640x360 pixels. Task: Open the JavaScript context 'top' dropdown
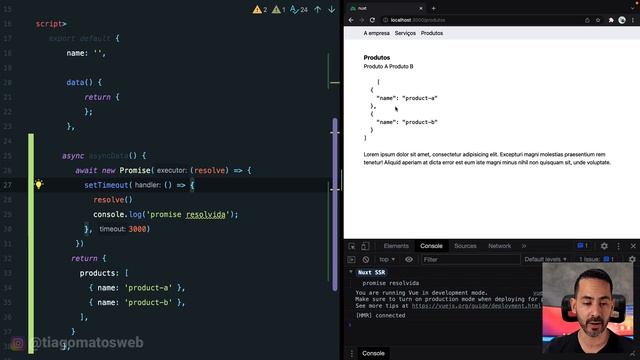(387, 260)
